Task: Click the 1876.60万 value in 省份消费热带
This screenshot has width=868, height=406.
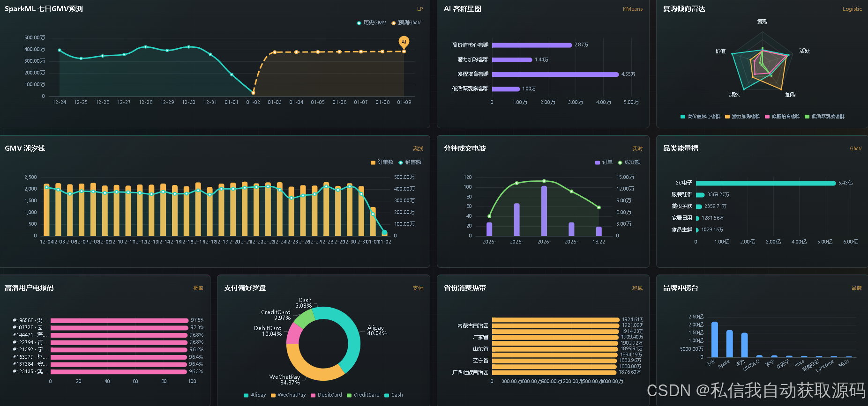Action: click(x=629, y=372)
